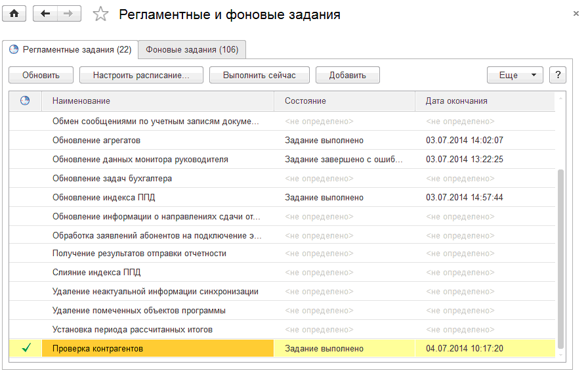588x381 pixels.
Task: Select Удаление неактуальной информации синхронизации row
Action: point(282,292)
